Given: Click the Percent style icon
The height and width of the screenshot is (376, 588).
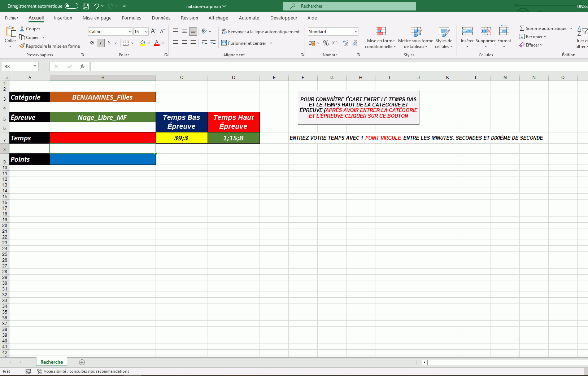Looking at the screenshot, I should pyautogui.click(x=326, y=43).
